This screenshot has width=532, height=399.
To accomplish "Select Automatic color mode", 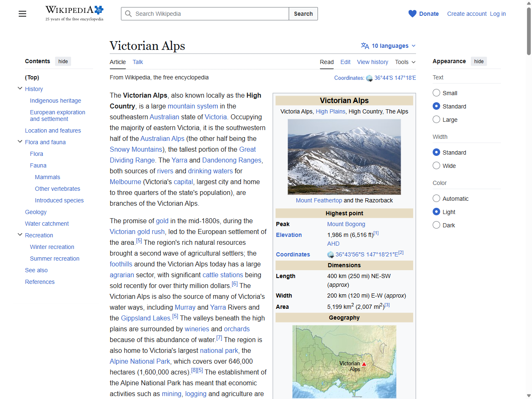I will pyautogui.click(x=436, y=199).
